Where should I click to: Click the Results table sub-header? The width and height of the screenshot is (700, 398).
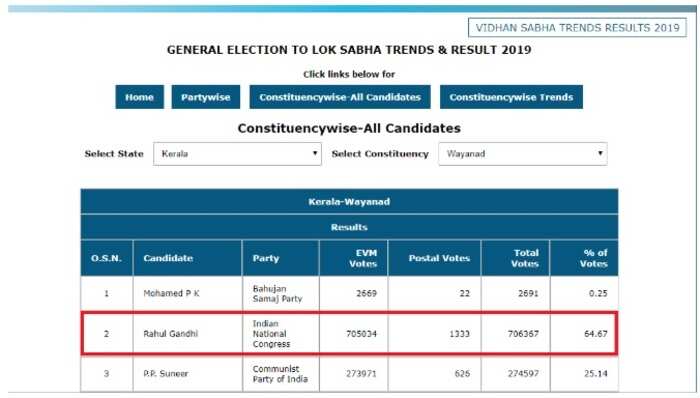tap(349, 227)
